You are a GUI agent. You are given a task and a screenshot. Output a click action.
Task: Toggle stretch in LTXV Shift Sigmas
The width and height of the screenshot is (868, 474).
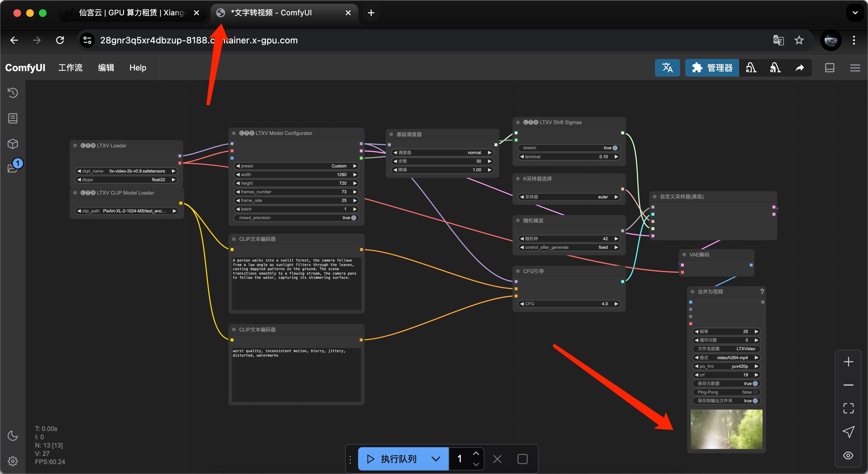(569, 148)
